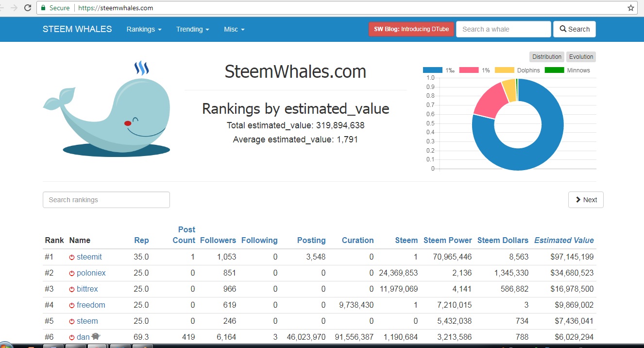This screenshot has width=644, height=348.
Task: Click the $34,680,523 estimated value cell
Action: pos(572,273)
